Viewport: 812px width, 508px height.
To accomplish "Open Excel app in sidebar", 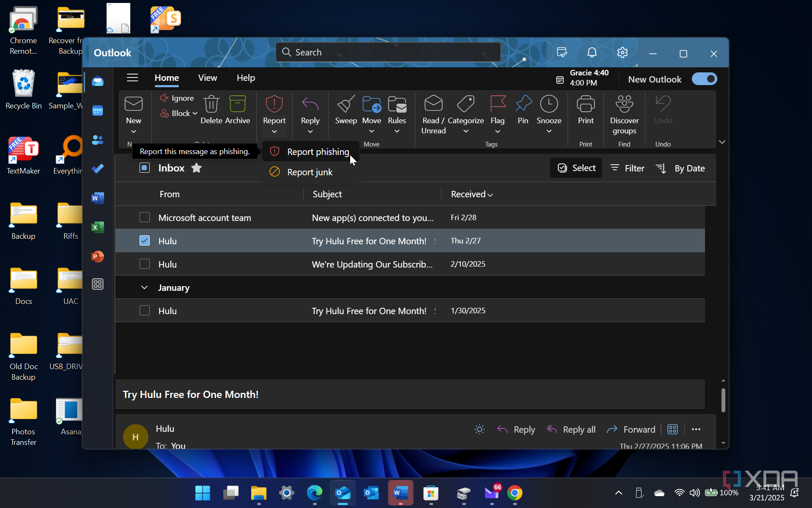I will 98,227.
